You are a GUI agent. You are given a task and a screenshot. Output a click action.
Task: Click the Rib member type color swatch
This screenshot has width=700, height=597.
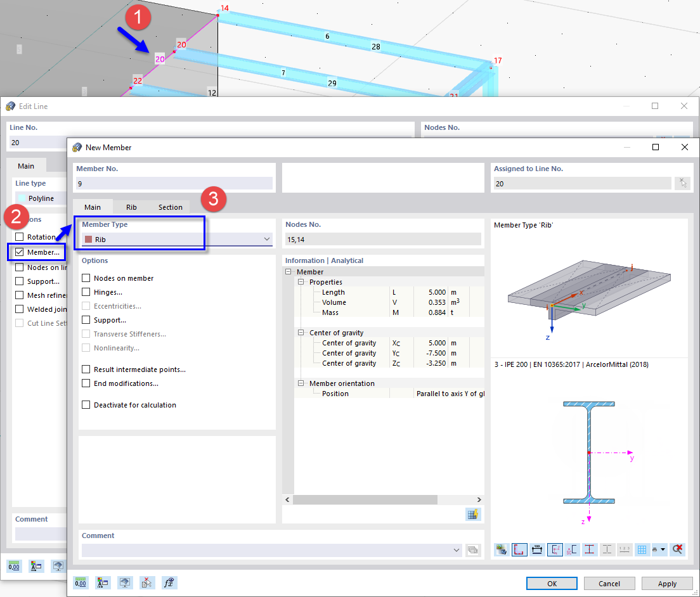(x=88, y=239)
